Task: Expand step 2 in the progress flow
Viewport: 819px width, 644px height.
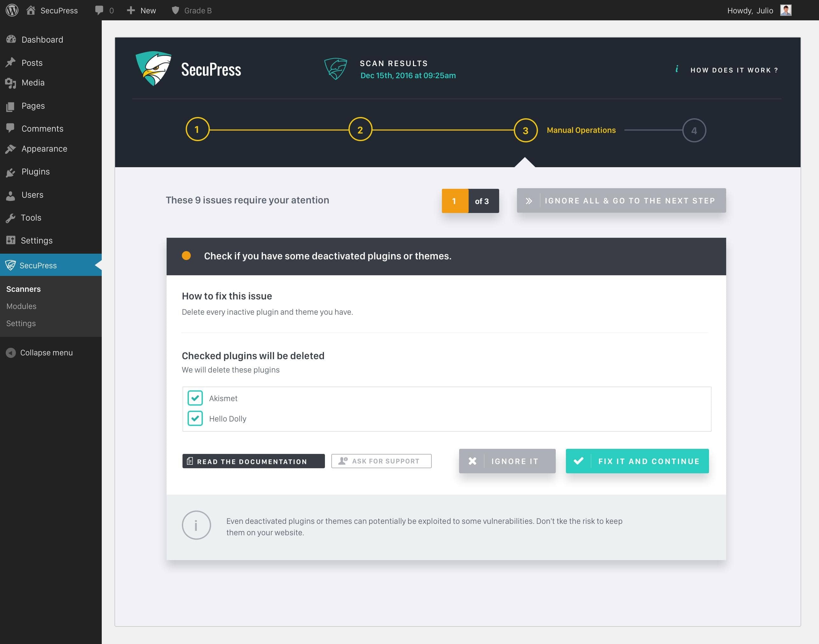Action: (x=360, y=130)
